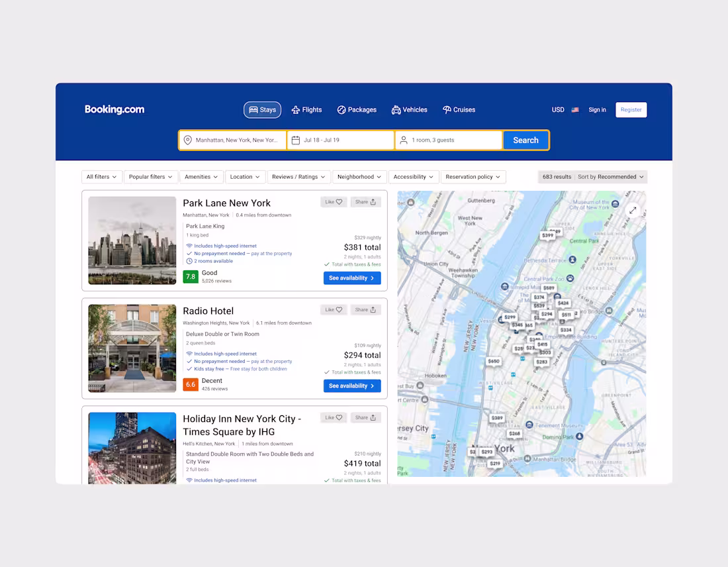Image resolution: width=728 pixels, height=567 pixels.
Task: Click the location pin icon in the search bar
Action: tap(187, 140)
